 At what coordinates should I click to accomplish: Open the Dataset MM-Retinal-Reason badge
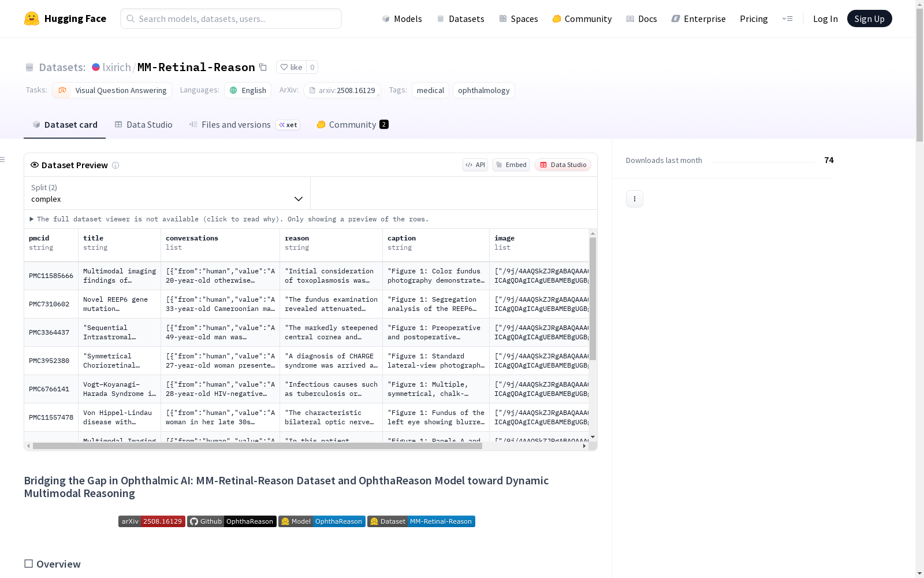(421, 521)
